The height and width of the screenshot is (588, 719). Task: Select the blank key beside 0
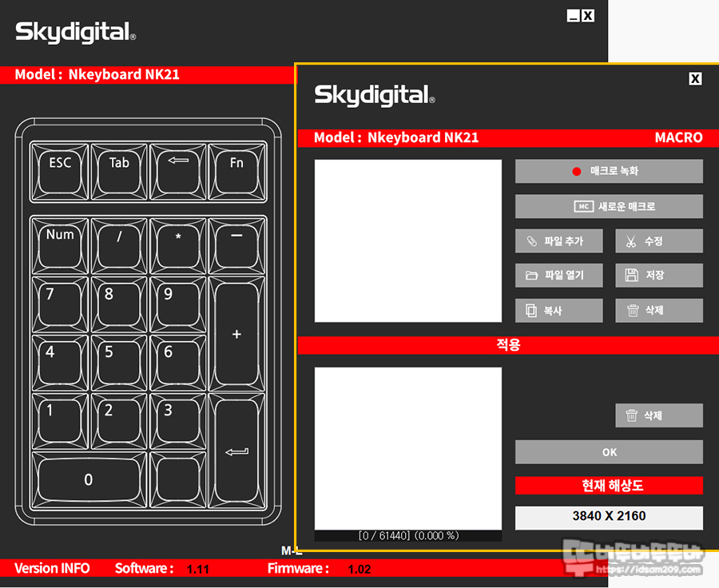tap(178, 480)
